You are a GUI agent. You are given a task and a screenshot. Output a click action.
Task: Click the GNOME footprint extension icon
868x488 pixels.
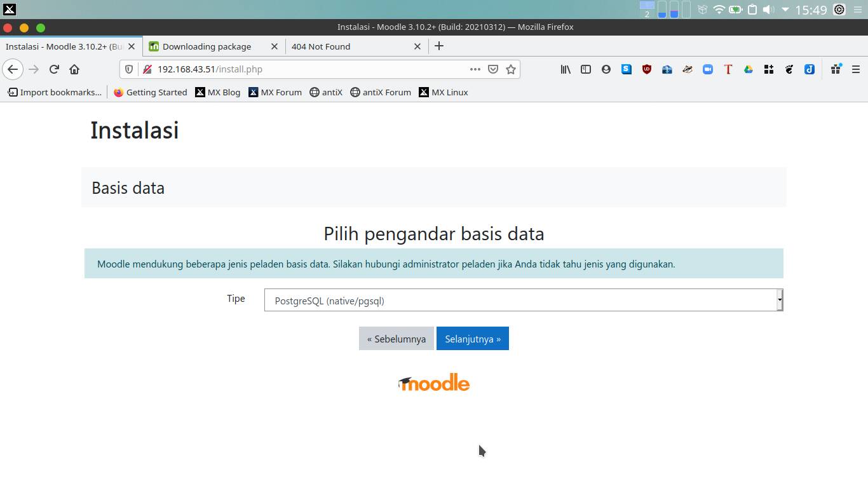(x=789, y=69)
